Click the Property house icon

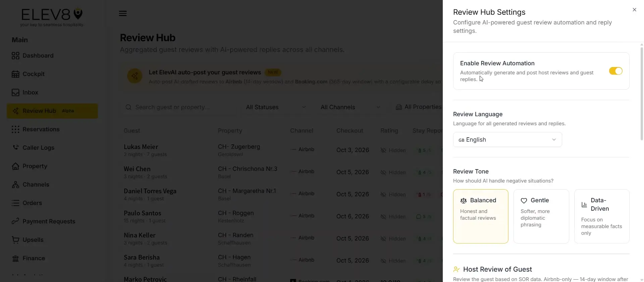click(x=15, y=166)
